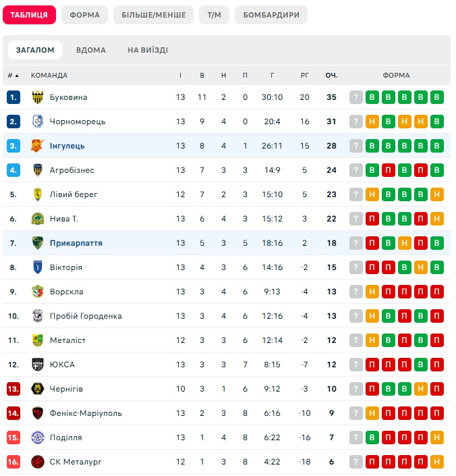Select the НА ВИЇЗДІ away filter
Image resolution: width=456 pixels, height=476 pixels.
(x=148, y=50)
